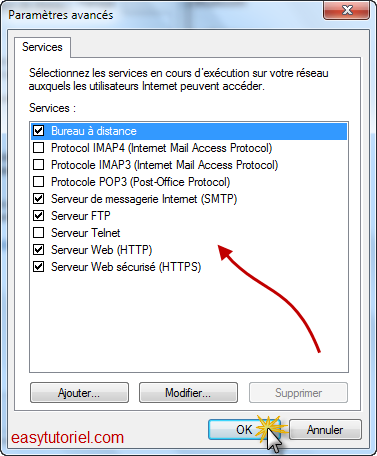Uncheck the Serveur FTP checkbox
Screen dimensions: 377x456
click(x=39, y=216)
